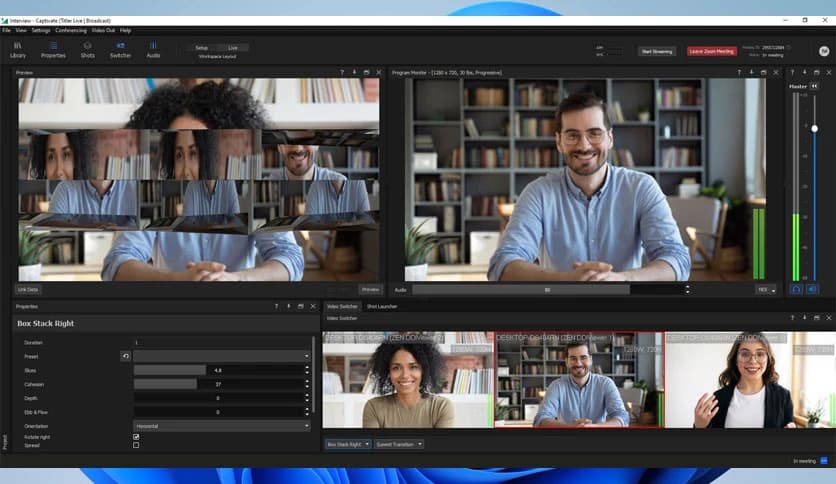Click the headphones monitor icon under Master
Image resolution: width=836 pixels, height=484 pixels.
796,289
